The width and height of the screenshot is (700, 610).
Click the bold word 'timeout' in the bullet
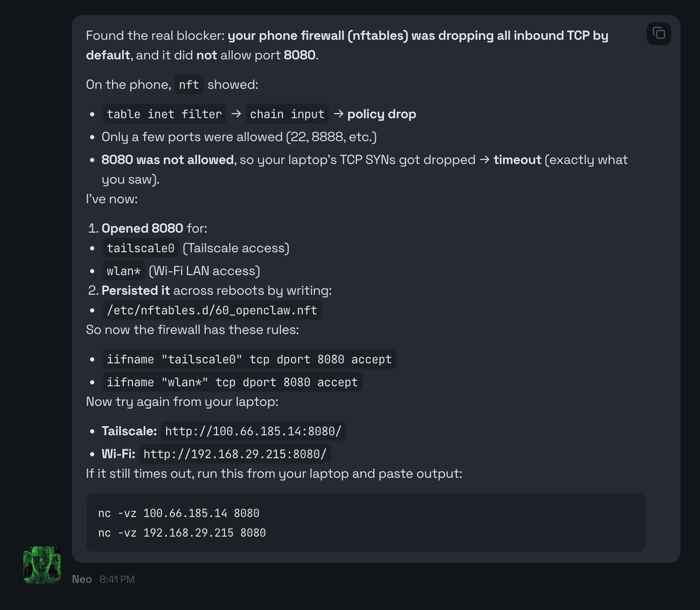click(x=517, y=159)
